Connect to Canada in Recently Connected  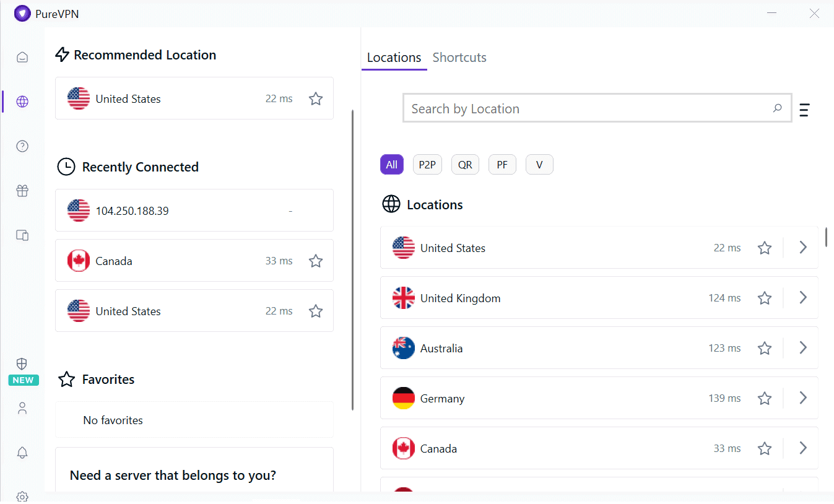[x=194, y=261]
